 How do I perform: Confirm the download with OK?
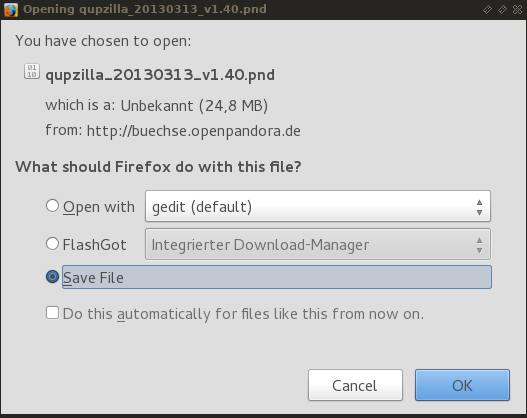point(462,385)
